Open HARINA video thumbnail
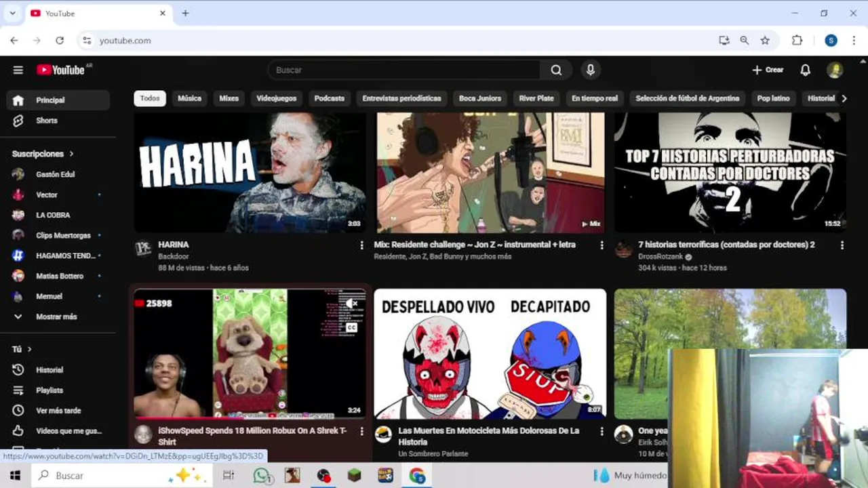 click(x=250, y=172)
